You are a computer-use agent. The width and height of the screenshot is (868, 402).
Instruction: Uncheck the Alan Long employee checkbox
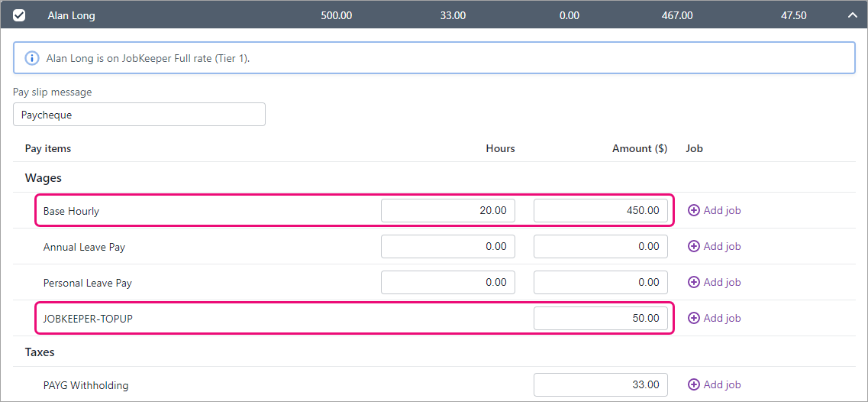pyautogui.click(x=19, y=15)
